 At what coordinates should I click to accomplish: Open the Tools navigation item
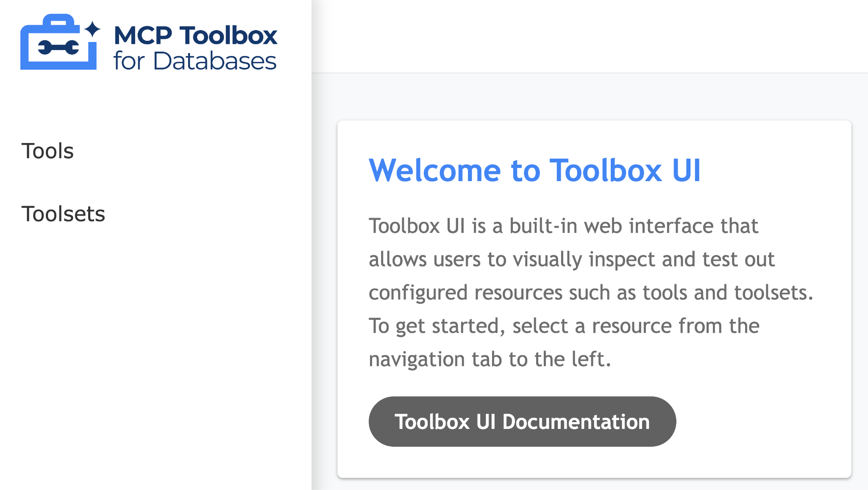[47, 151]
